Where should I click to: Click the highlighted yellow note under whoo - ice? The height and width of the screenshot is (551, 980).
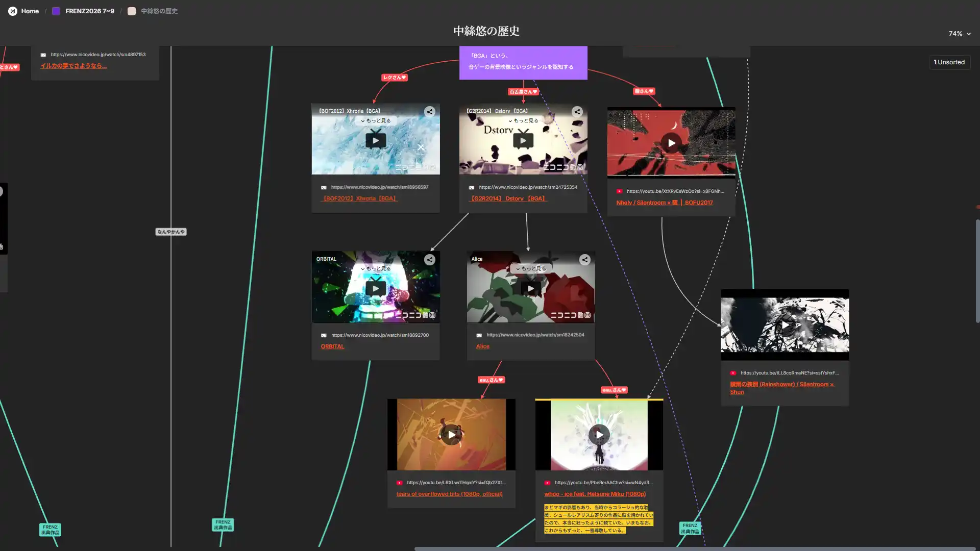point(599,519)
